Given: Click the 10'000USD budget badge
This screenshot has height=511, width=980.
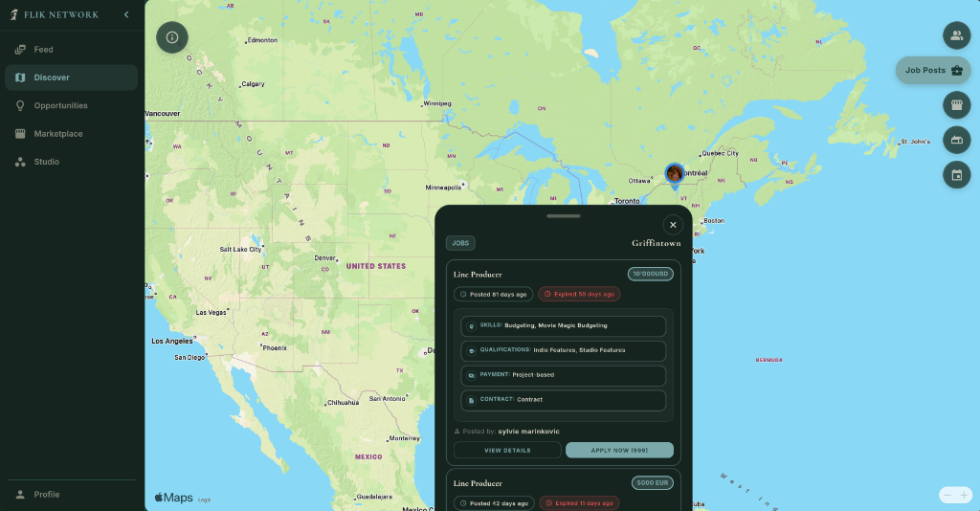Looking at the screenshot, I should pyautogui.click(x=650, y=274).
